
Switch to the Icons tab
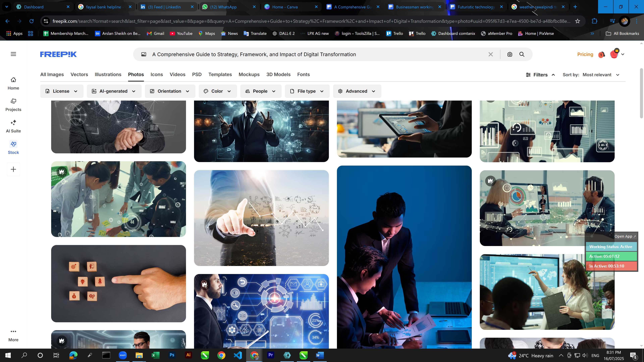pyautogui.click(x=157, y=74)
